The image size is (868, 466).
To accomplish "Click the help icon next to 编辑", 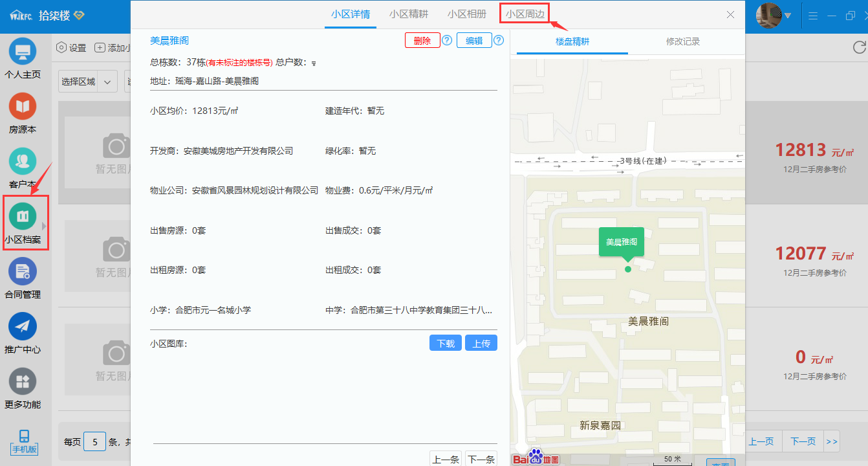I will pos(499,40).
